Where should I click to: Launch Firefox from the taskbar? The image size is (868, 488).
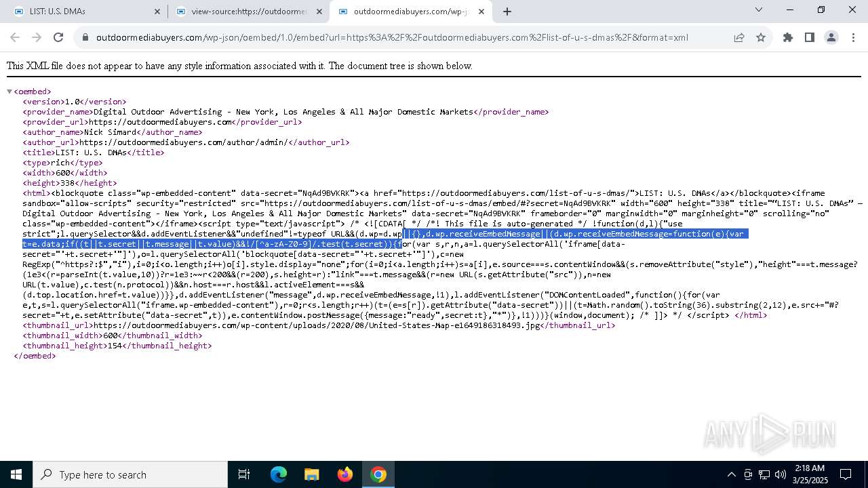[x=345, y=474]
